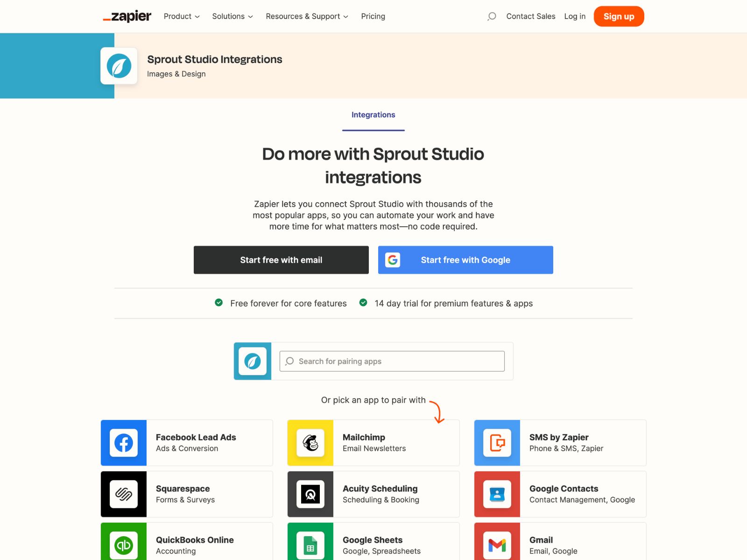Click the Sprout Studio Integrations heading
This screenshot has width=747, height=560.
tap(215, 59)
